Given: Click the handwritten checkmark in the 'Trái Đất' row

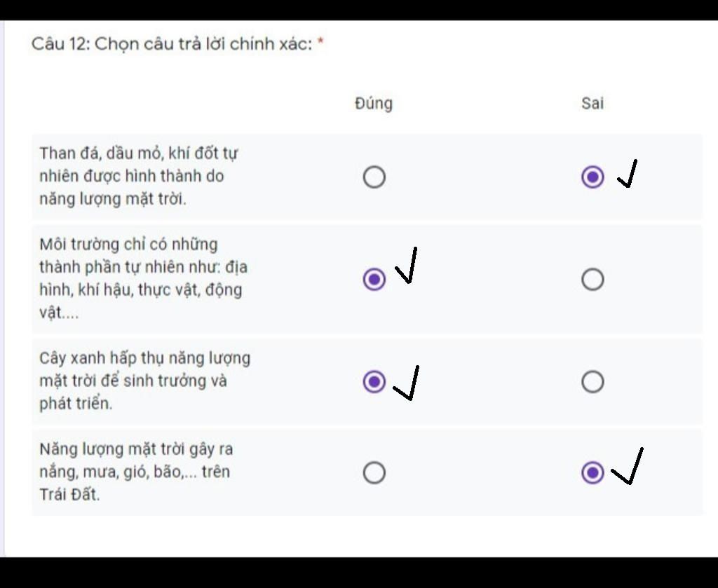Looking at the screenshot, I should (628, 467).
